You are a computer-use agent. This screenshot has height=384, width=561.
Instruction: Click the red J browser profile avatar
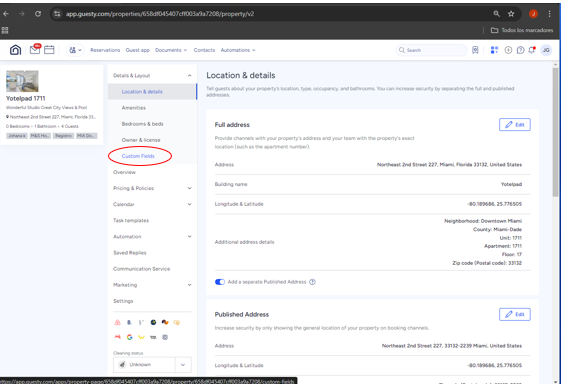click(533, 14)
